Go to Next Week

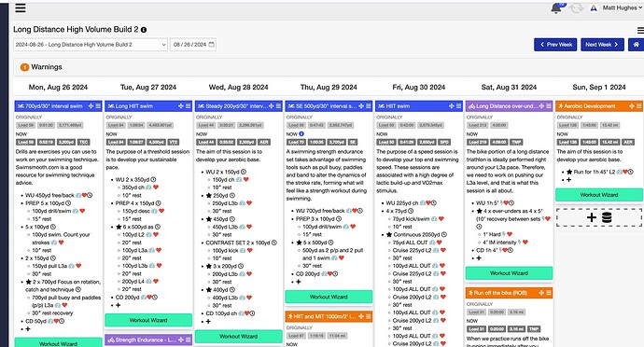(x=602, y=45)
